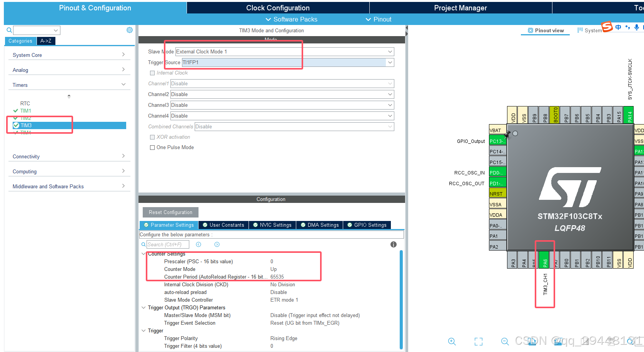Select the green PA6 pin on the chip
This screenshot has height=352, width=644.
point(544,259)
